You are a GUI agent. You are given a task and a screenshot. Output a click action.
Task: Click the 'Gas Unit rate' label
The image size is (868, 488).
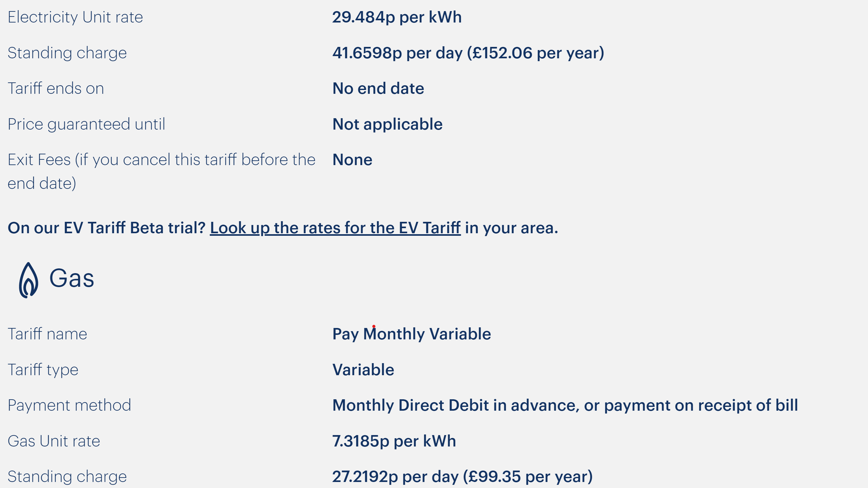coord(54,441)
